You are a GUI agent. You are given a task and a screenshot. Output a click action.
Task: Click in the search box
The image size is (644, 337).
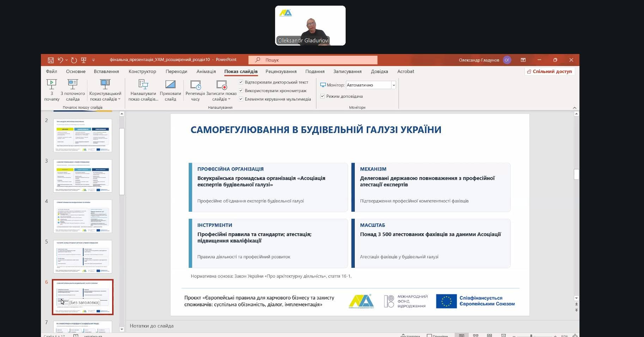click(x=313, y=60)
